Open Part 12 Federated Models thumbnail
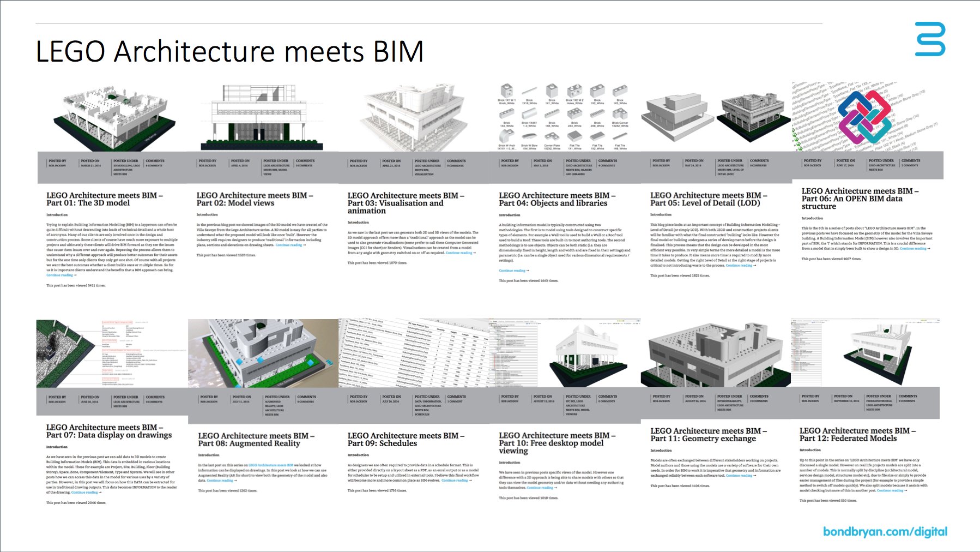The height and width of the screenshot is (552, 980). [866, 353]
